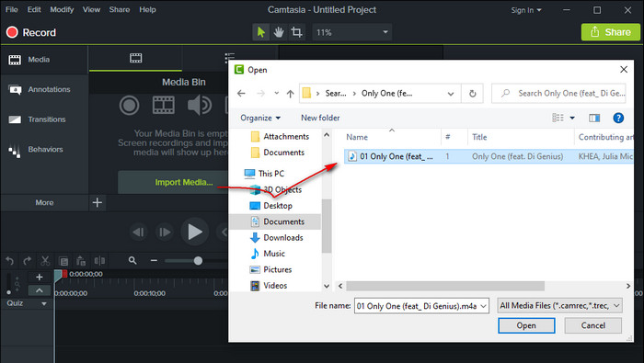Open the view options dropdown arrow
The height and width of the screenshot is (363, 644).
click(572, 119)
